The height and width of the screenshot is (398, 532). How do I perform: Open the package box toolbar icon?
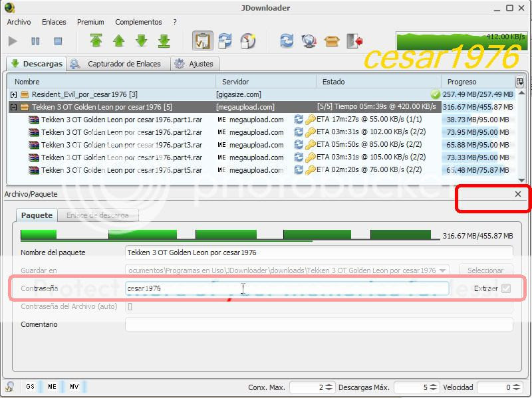332,41
